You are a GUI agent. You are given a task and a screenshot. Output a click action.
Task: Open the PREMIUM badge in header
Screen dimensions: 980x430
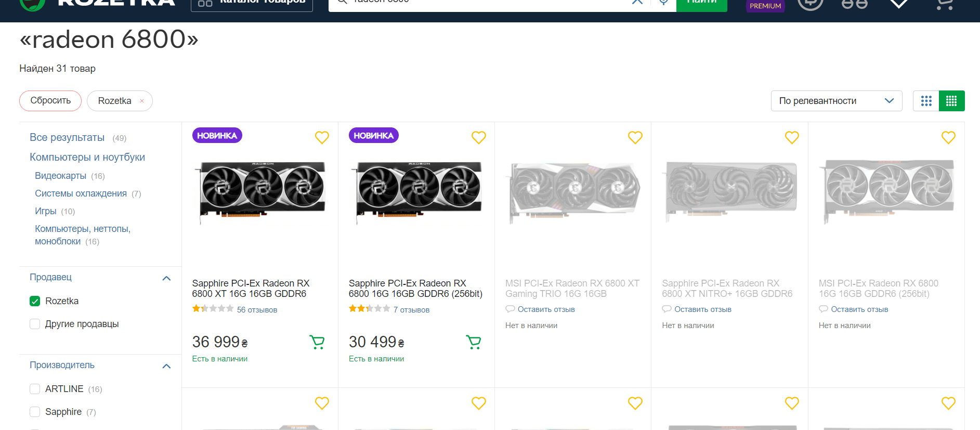(765, 6)
